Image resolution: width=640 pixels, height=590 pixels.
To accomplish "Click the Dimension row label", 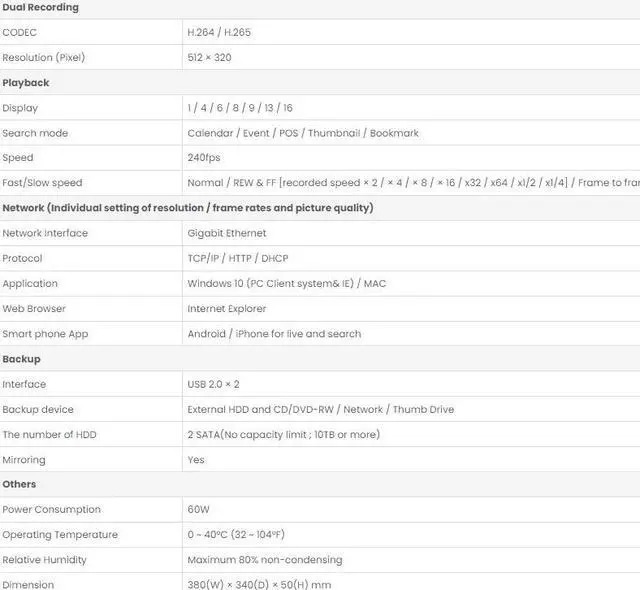I will point(28,585).
